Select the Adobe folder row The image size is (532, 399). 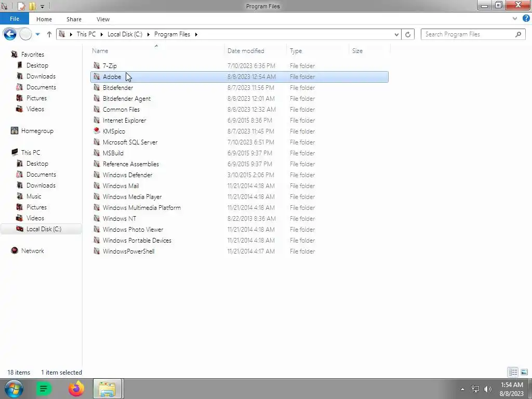(240, 77)
